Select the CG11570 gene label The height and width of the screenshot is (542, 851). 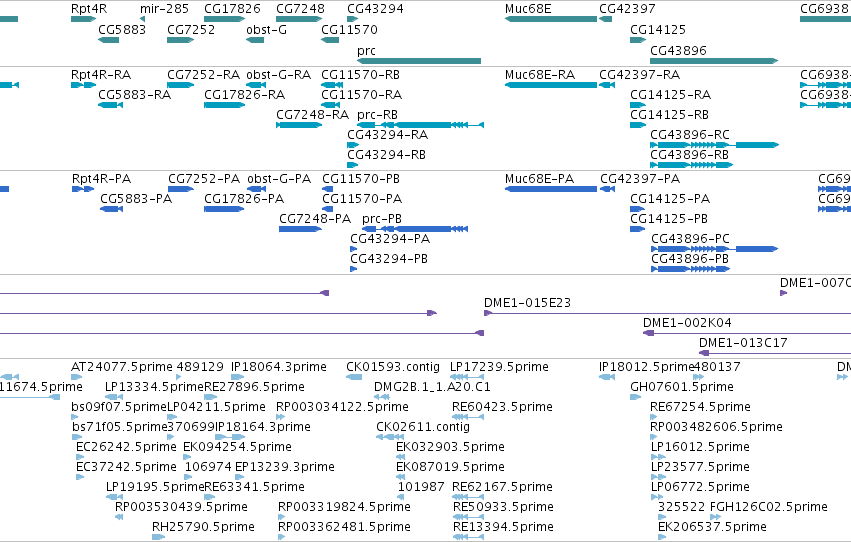(x=350, y=29)
